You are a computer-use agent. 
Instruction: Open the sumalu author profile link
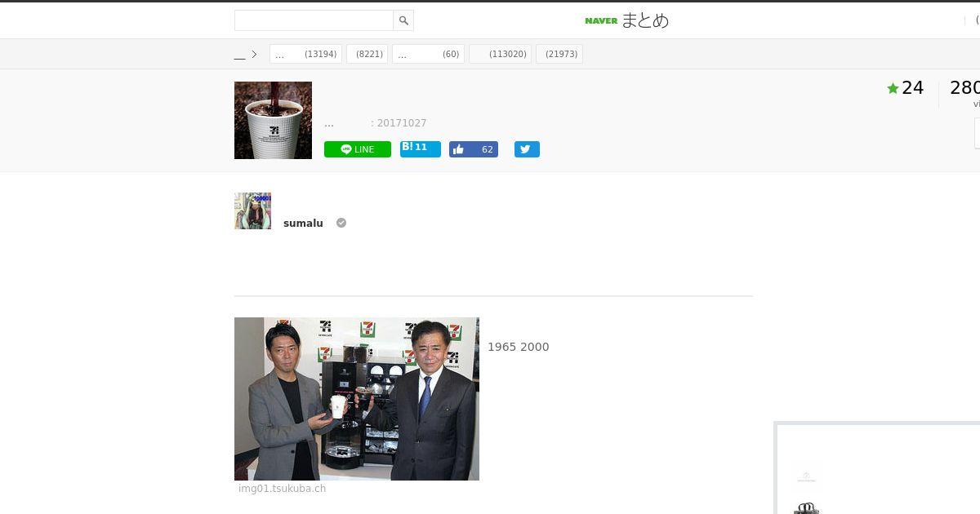(x=303, y=224)
